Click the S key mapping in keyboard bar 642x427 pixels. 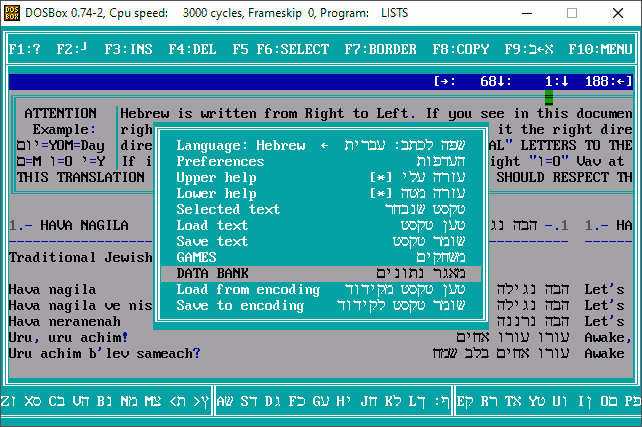[x=249, y=401]
